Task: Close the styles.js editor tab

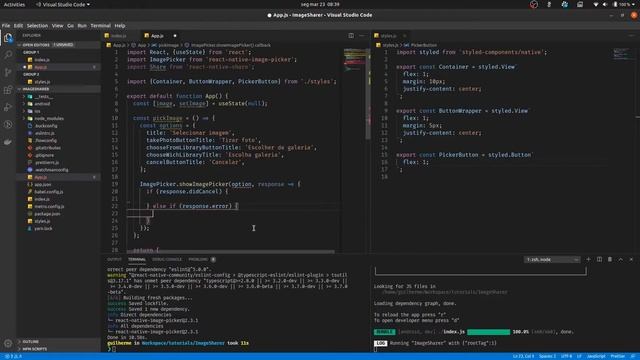Action: [x=404, y=36]
